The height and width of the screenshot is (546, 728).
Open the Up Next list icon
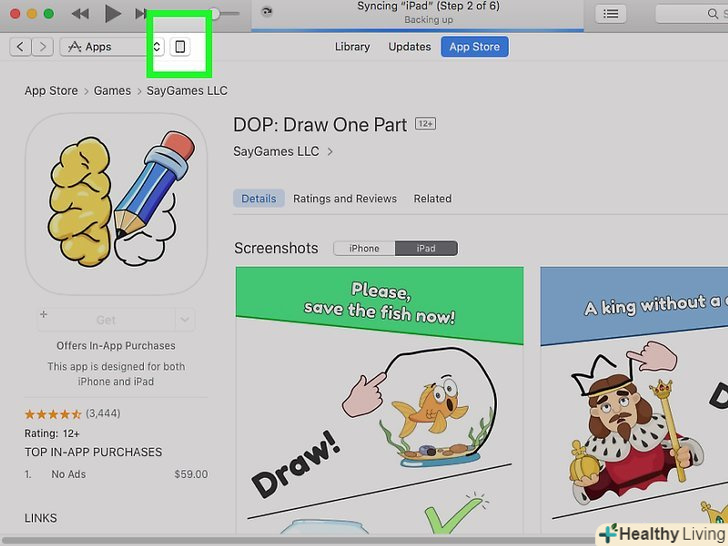(611, 14)
